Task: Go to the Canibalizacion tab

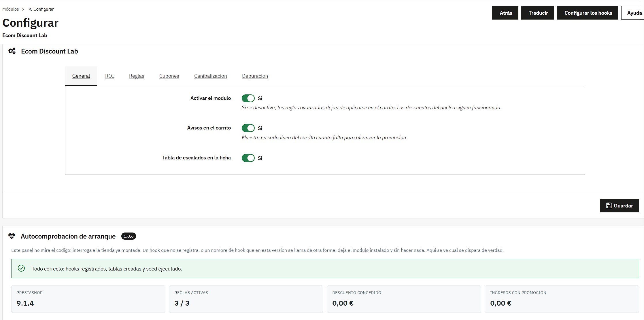Action: pyautogui.click(x=211, y=76)
